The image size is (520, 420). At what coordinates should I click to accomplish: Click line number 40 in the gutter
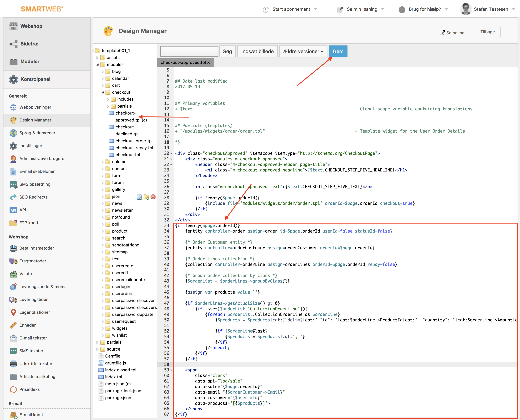(x=166, y=264)
